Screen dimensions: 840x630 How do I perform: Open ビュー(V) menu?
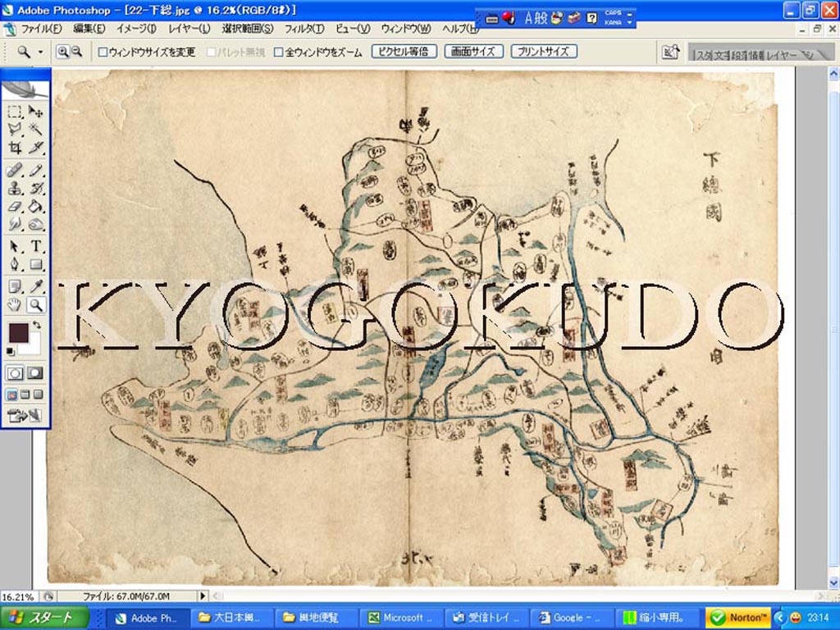353,29
